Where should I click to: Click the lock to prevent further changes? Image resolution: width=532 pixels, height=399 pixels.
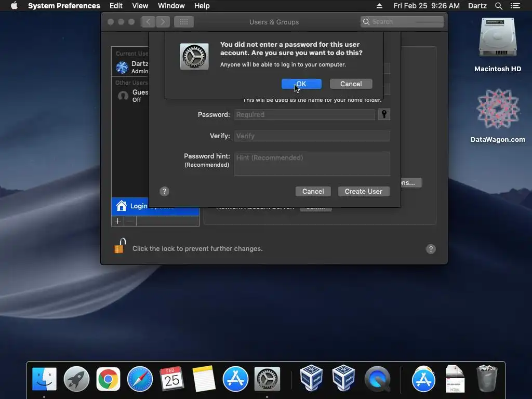pos(120,246)
